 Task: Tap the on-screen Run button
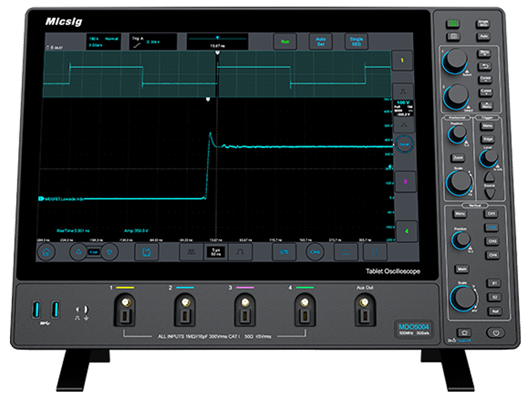pos(285,41)
